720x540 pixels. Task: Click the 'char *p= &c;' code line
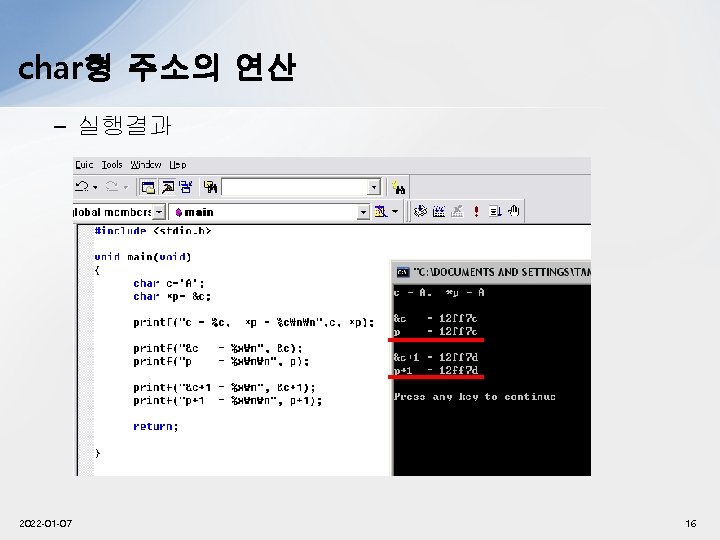tap(172, 297)
